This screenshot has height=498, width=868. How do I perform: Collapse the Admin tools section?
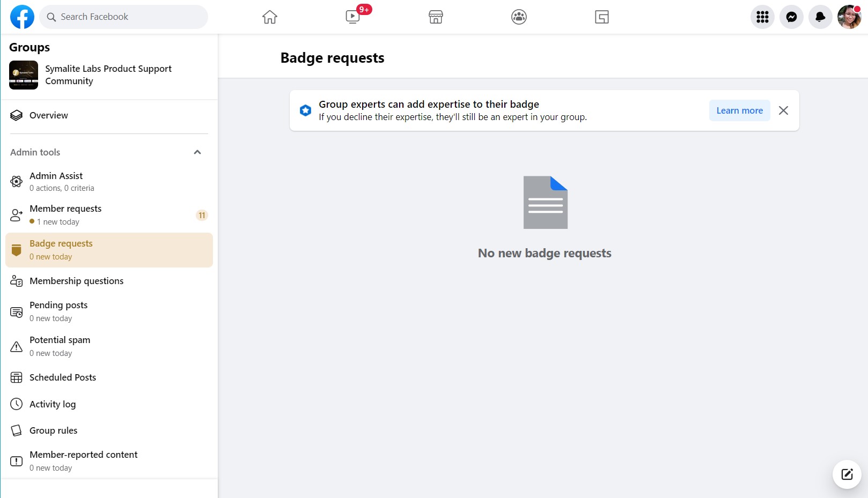click(x=197, y=152)
